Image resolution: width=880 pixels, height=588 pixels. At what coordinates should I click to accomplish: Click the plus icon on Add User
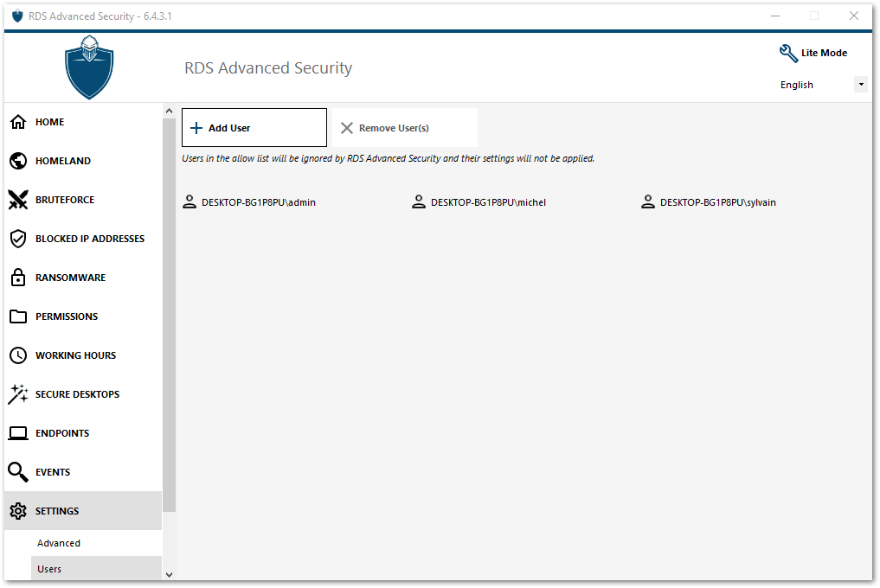[x=196, y=128]
